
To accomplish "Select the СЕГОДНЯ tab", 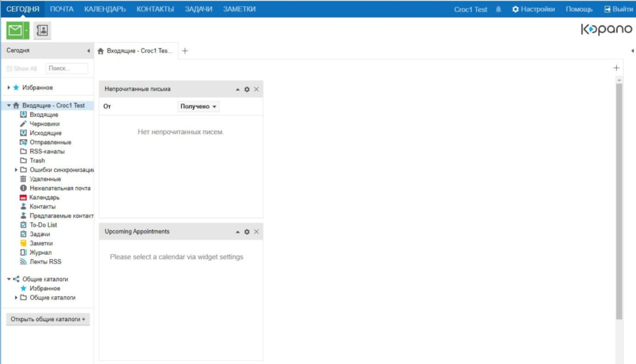I will pyautogui.click(x=23, y=9).
